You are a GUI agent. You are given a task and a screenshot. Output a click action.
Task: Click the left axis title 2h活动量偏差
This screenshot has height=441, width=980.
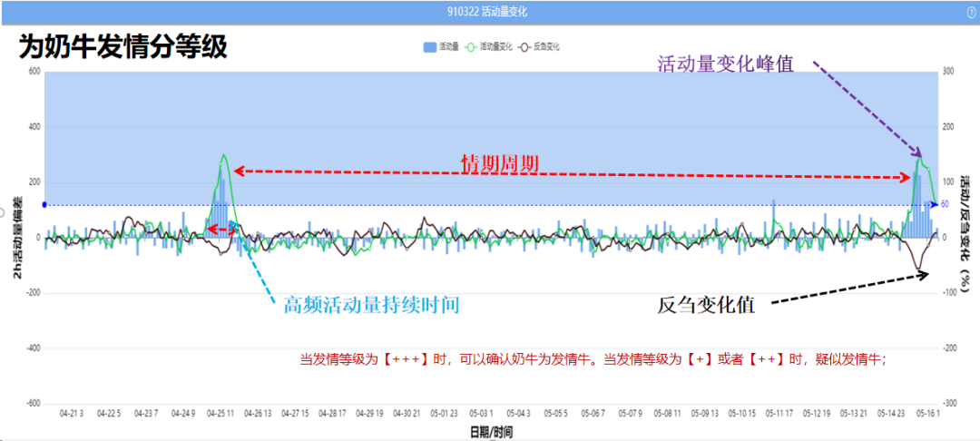pos(17,238)
